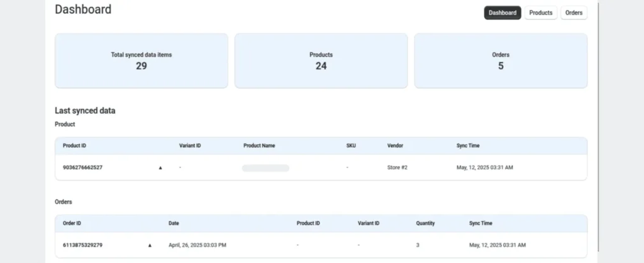Expand the order row 6113875329279 triangle
Viewport: 644px width, 263px height.
[150, 245]
